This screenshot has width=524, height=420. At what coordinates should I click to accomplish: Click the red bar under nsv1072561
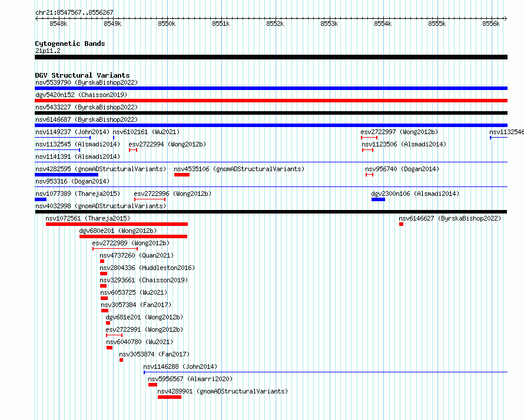click(x=117, y=224)
